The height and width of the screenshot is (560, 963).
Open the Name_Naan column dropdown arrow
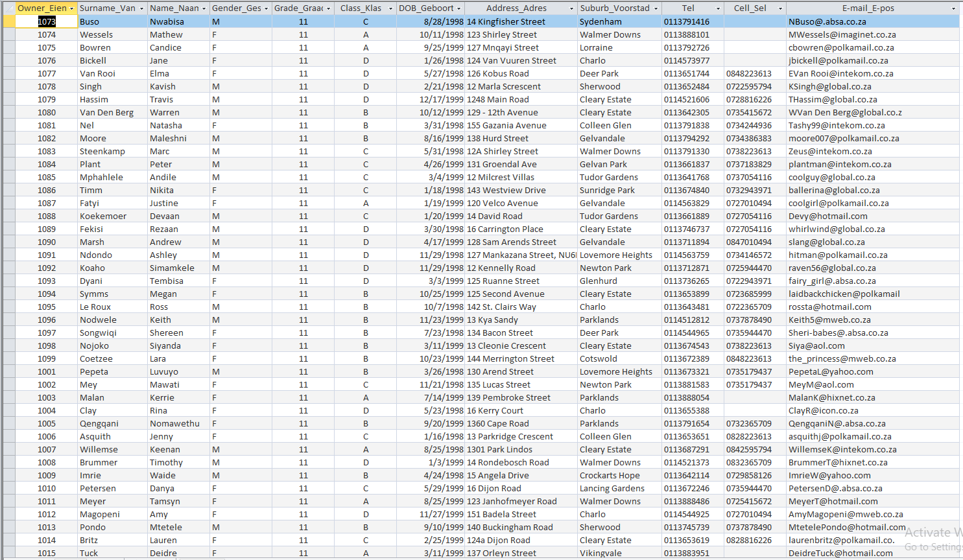click(x=204, y=8)
